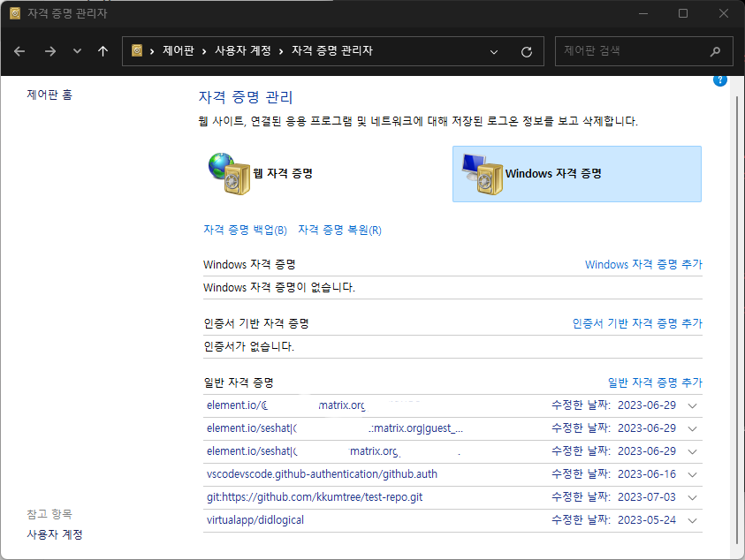Click 일반 자격 증명 추가 link
Viewport: 745px width, 560px height.
[655, 382]
